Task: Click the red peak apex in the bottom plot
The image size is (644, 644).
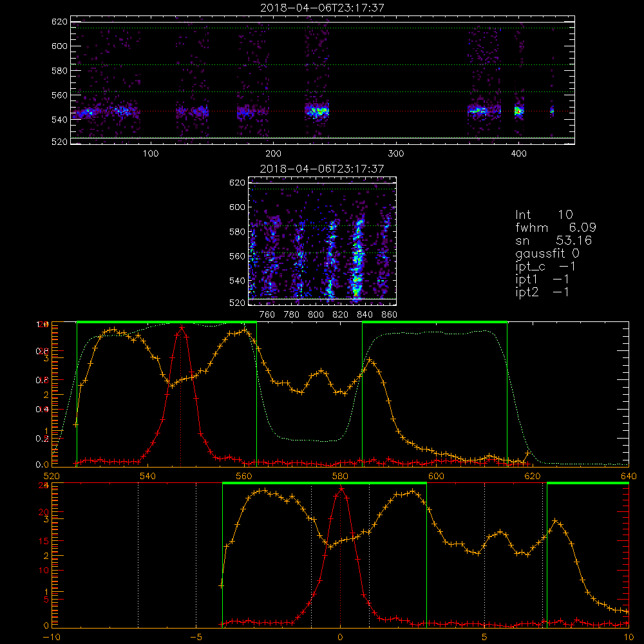Action: pos(341,488)
